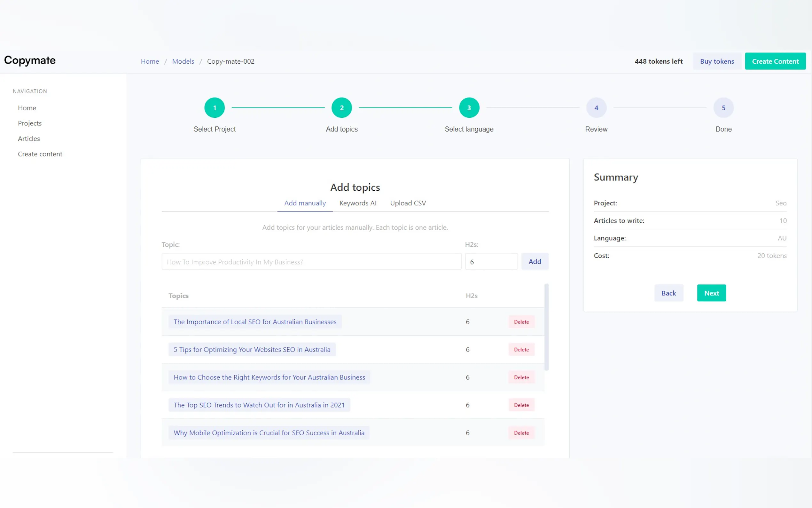Click the Create Content button
812x508 pixels.
tap(775, 61)
